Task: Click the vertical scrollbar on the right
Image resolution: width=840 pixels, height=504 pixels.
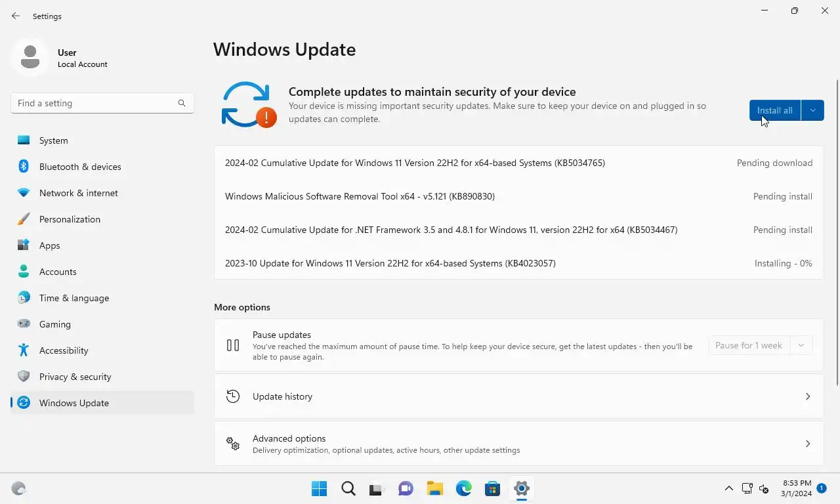Action: 837,232
